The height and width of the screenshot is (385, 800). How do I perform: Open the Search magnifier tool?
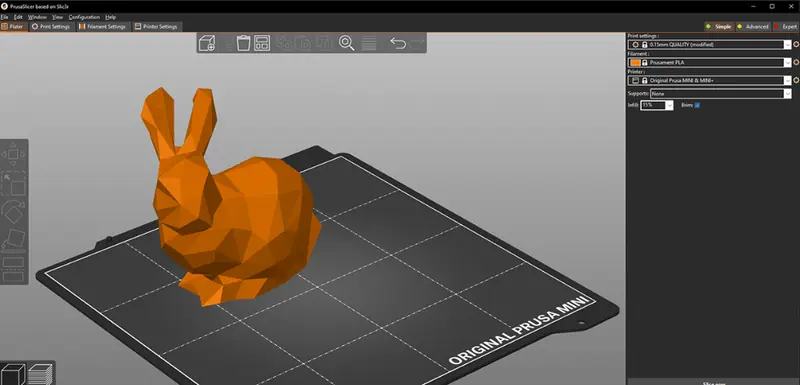tap(346, 43)
